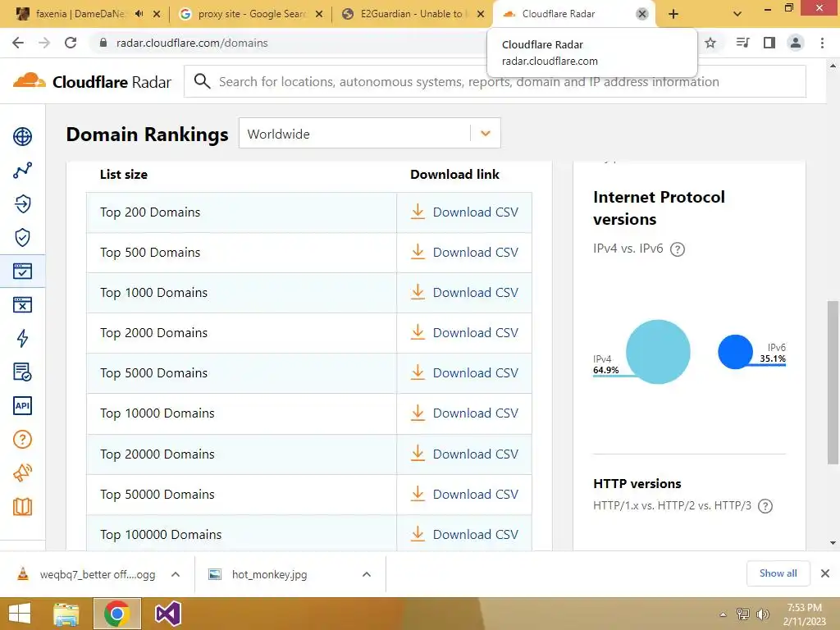Click the address bar URL
840x630 pixels.
click(192, 43)
